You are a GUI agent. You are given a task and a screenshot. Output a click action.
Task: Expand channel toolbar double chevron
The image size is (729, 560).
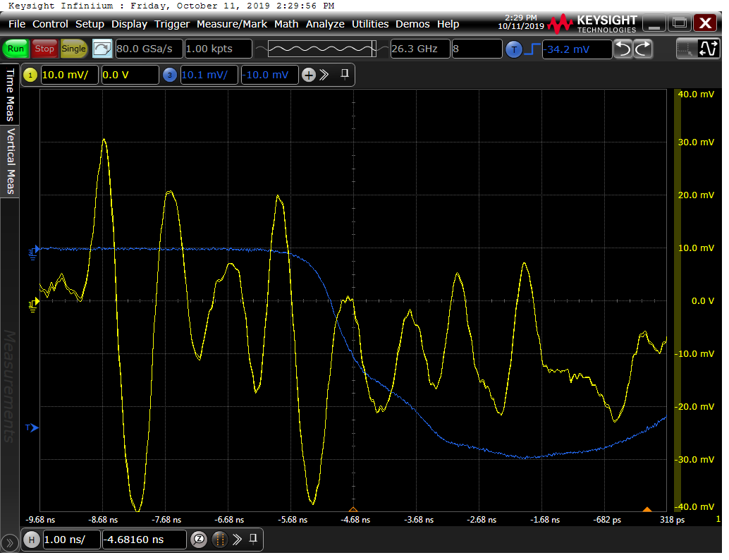coord(324,75)
